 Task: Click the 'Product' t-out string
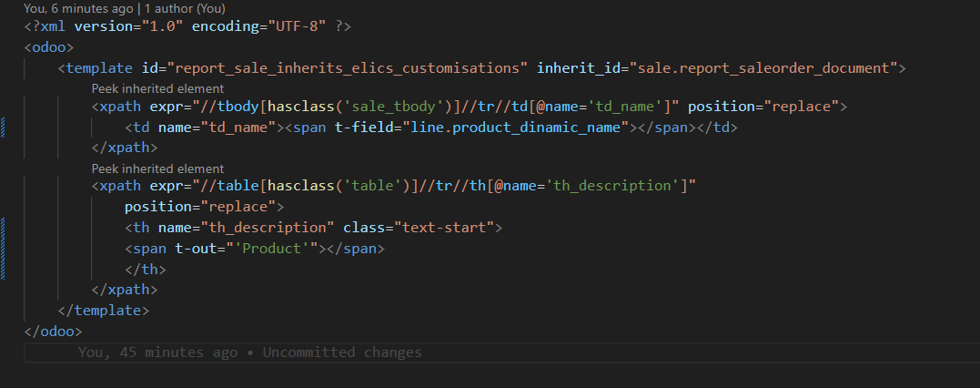pyautogui.click(x=272, y=249)
